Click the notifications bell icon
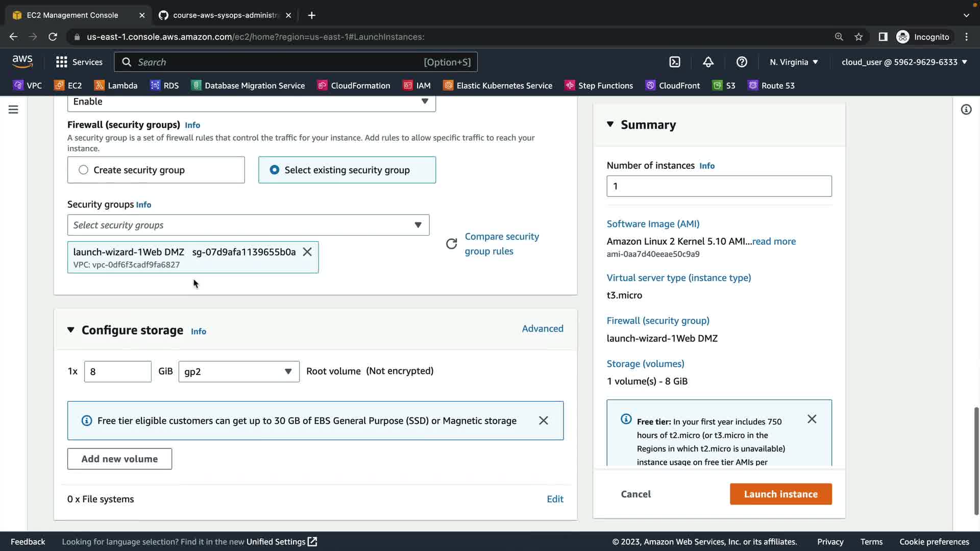 click(708, 62)
